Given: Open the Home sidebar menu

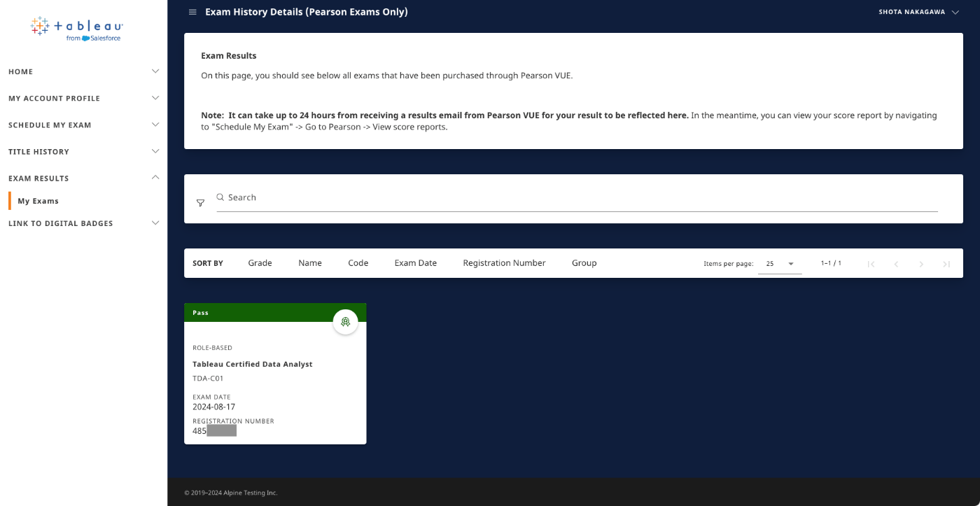Looking at the screenshot, I should pos(84,71).
